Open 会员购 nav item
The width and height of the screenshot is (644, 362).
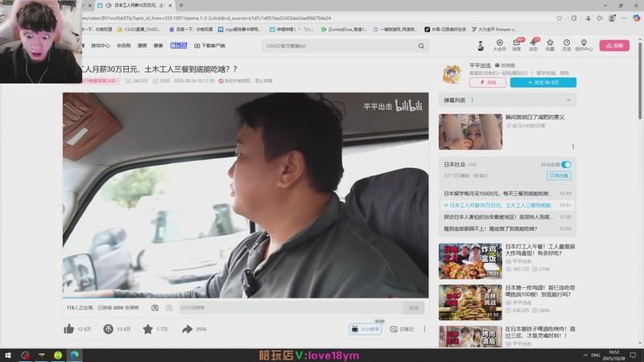[x=124, y=46]
